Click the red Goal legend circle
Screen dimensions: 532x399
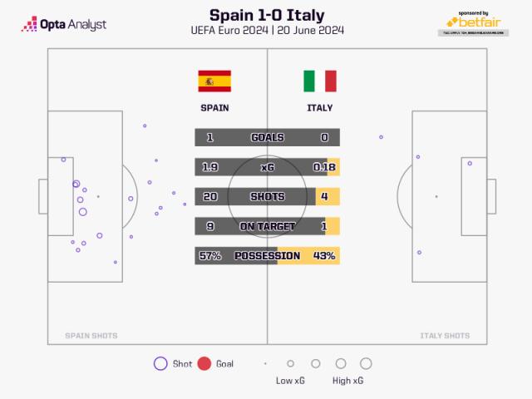(x=204, y=363)
